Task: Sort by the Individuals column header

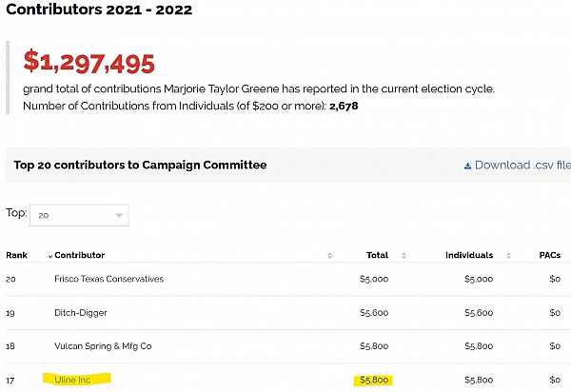Action: coord(469,255)
